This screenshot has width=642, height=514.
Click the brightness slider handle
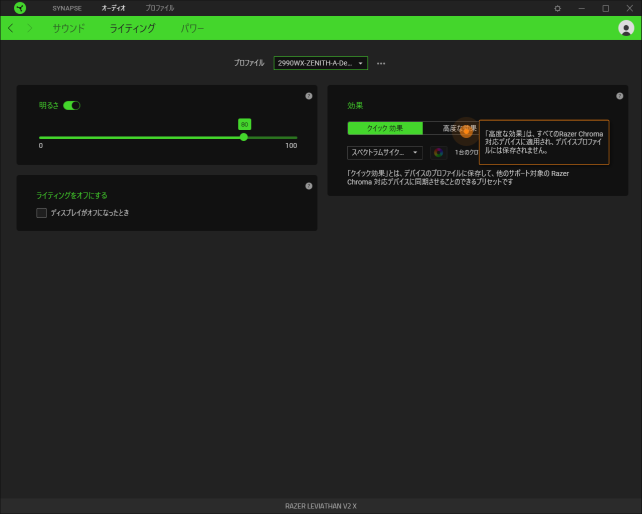244,137
